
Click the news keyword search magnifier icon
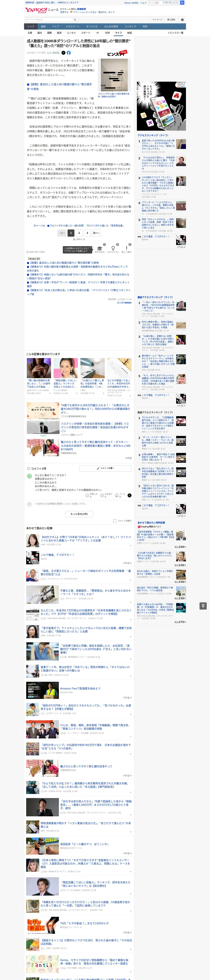[75, 19]
